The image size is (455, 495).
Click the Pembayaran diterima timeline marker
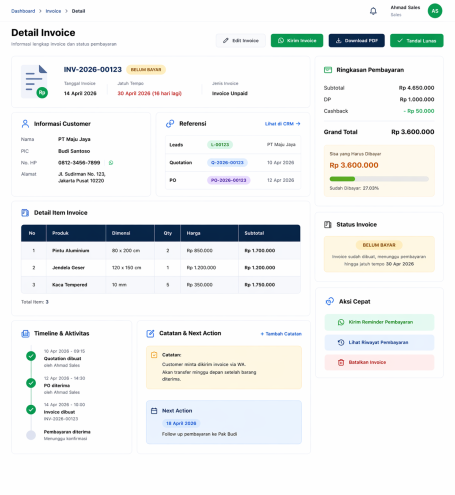click(31, 435)
